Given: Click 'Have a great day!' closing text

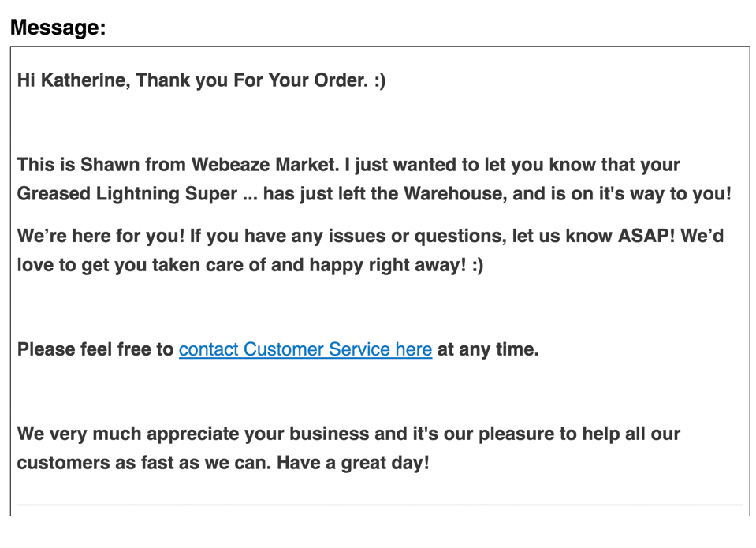Looking at the screenshot, I should pos(353,463).
